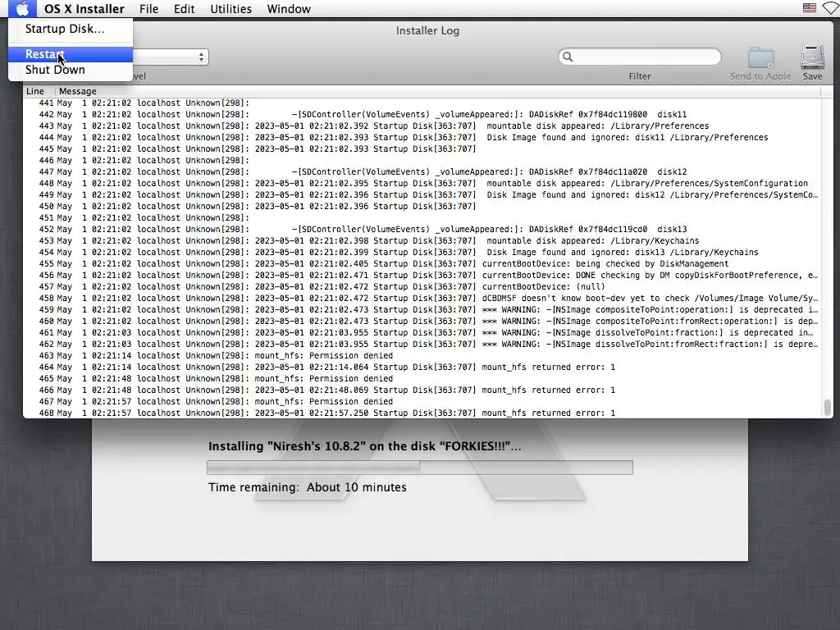The width and height of the screenshot is (840, 630).
Task: Open the detail level popup dropdown
Action: [171, 57]
